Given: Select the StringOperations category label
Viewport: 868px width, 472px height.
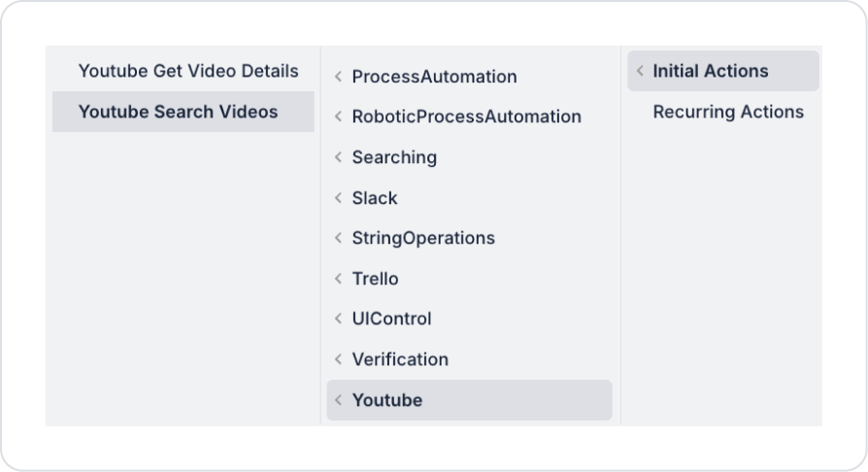Looking at the screenshot, I should pos(423,238).
